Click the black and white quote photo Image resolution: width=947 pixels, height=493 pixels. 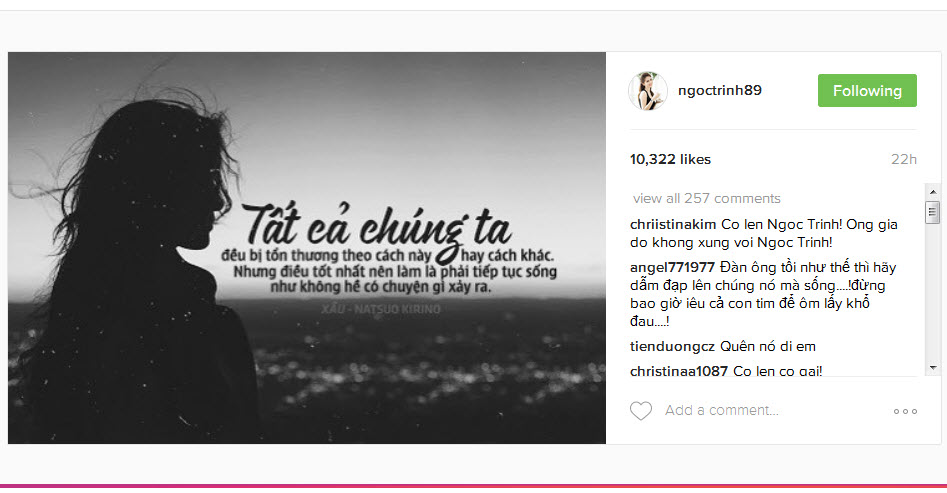click(x=307, y=248)
